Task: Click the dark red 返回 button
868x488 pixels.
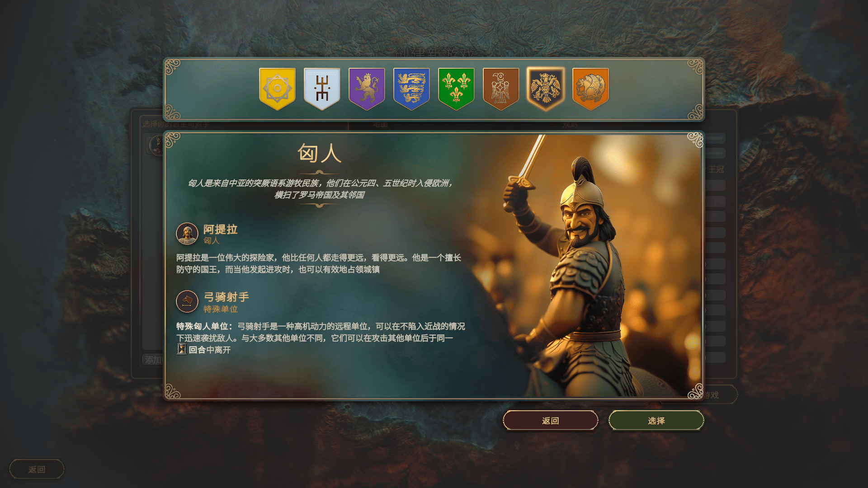Action: coord(550,421)
